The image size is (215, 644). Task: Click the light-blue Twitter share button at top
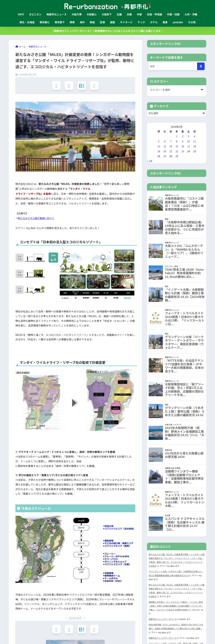(56, 86)
